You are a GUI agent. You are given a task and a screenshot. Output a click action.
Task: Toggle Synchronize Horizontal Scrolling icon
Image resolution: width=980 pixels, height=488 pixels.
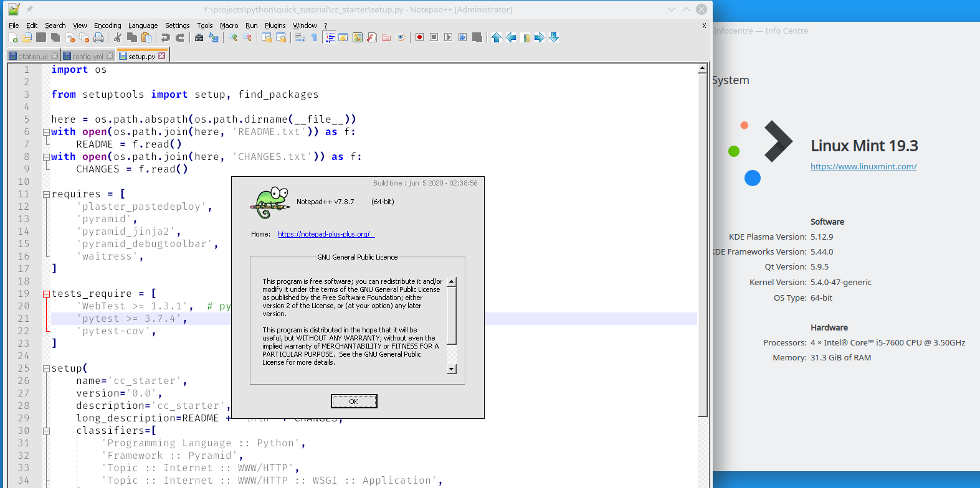pos(280,37)
